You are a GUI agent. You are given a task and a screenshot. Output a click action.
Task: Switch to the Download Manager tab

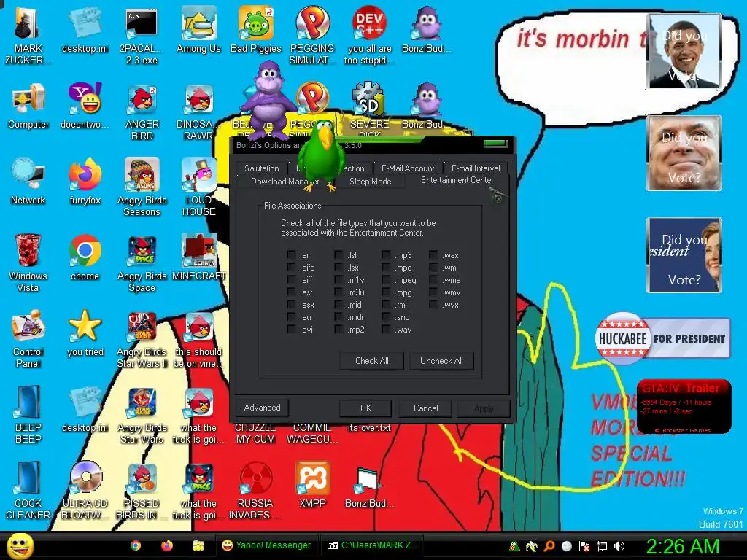coord(285,182)
